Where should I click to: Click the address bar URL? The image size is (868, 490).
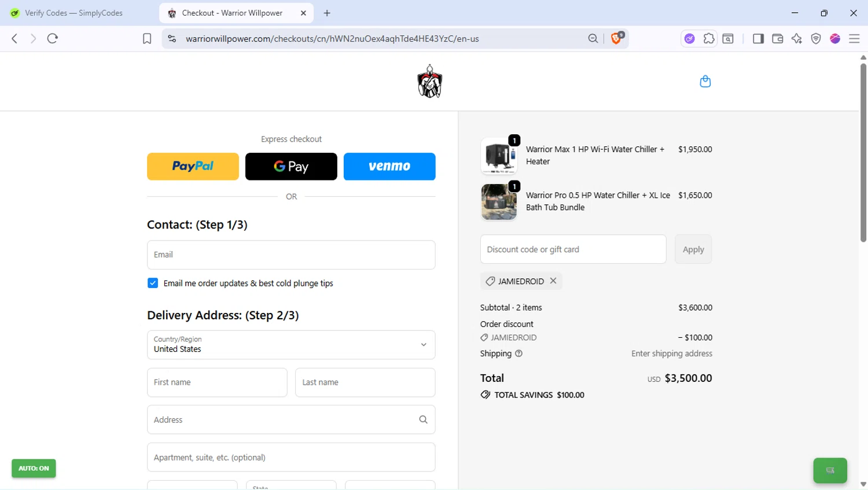click(332, 39)
